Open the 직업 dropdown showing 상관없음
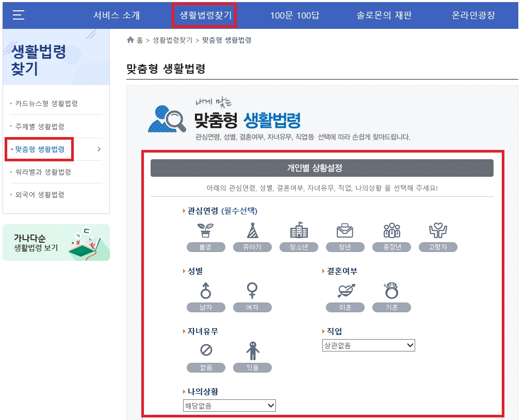This screenshot has height=420, width=524. (369, 345)
